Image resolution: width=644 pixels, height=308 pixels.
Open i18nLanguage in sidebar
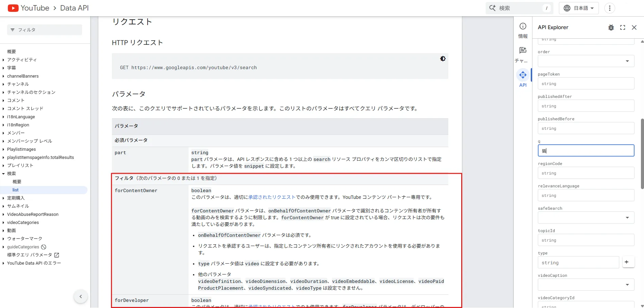click(x=21, y=117)
